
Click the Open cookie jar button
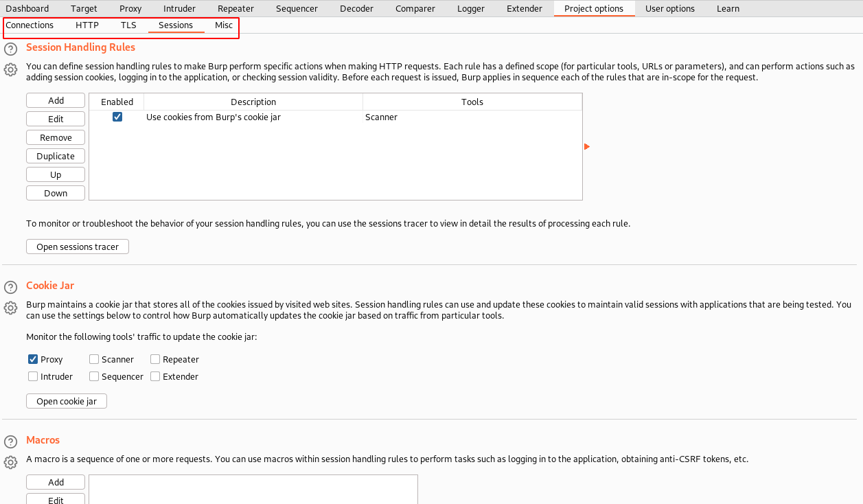coord(67,401)
